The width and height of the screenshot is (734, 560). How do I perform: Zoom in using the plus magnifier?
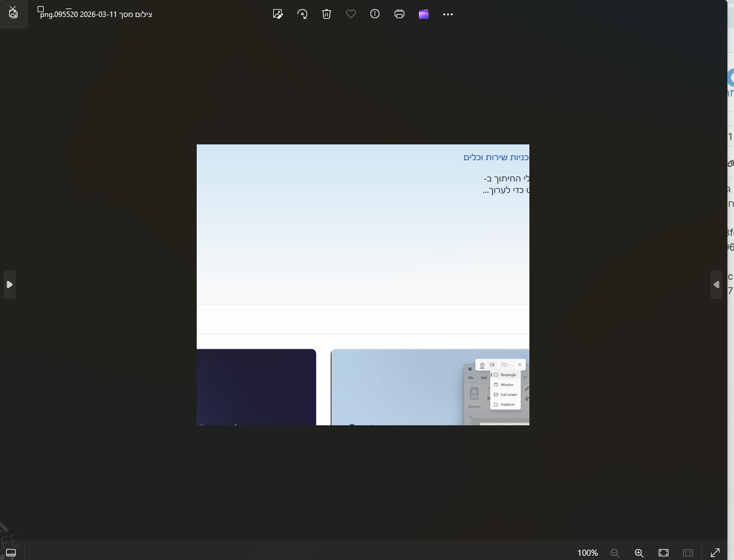pos(639,553)
